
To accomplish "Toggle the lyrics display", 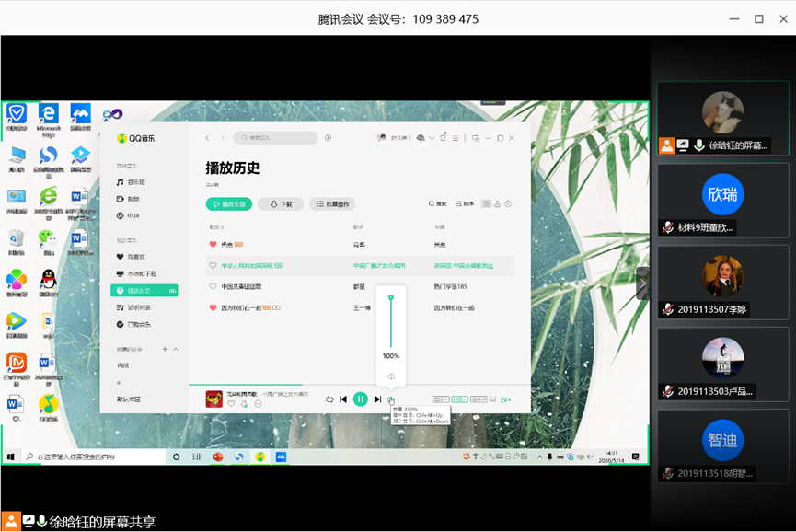I will 493,399.
